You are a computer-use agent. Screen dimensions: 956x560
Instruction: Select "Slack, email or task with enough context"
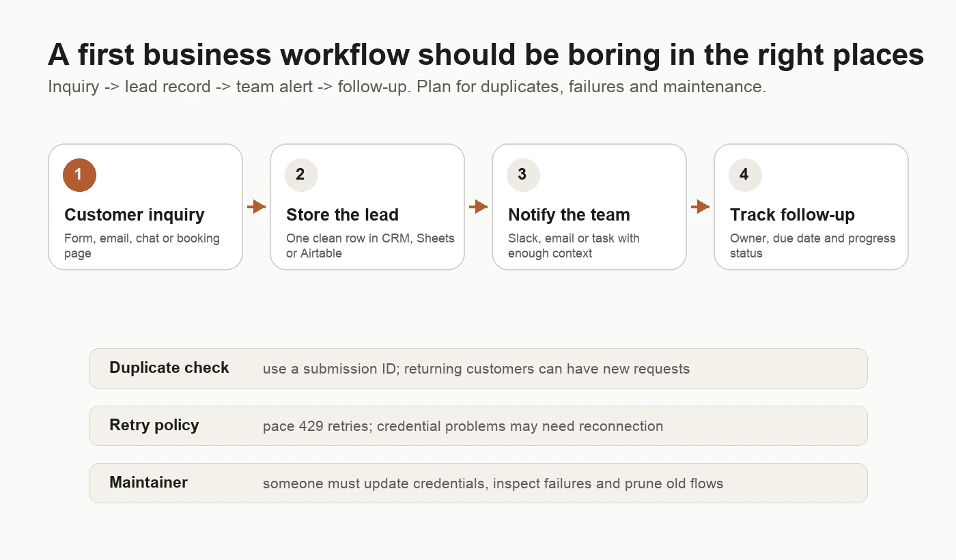coord(574,246)
